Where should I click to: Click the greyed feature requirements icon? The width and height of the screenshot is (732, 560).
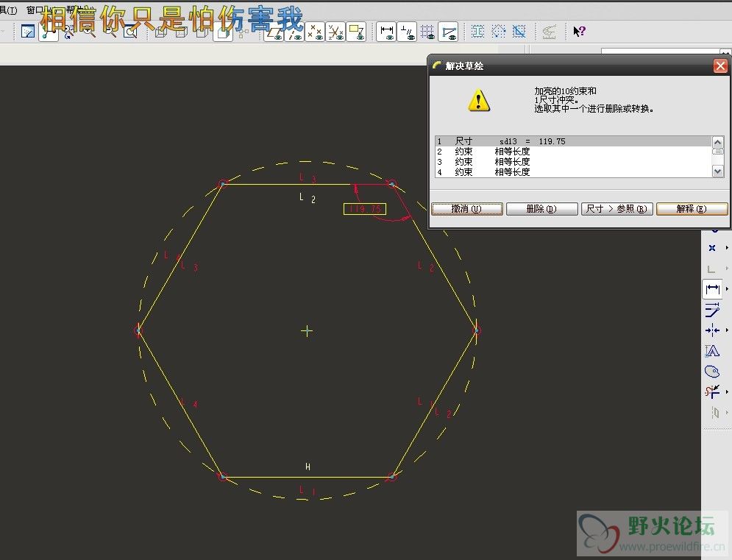pos(549,32)
